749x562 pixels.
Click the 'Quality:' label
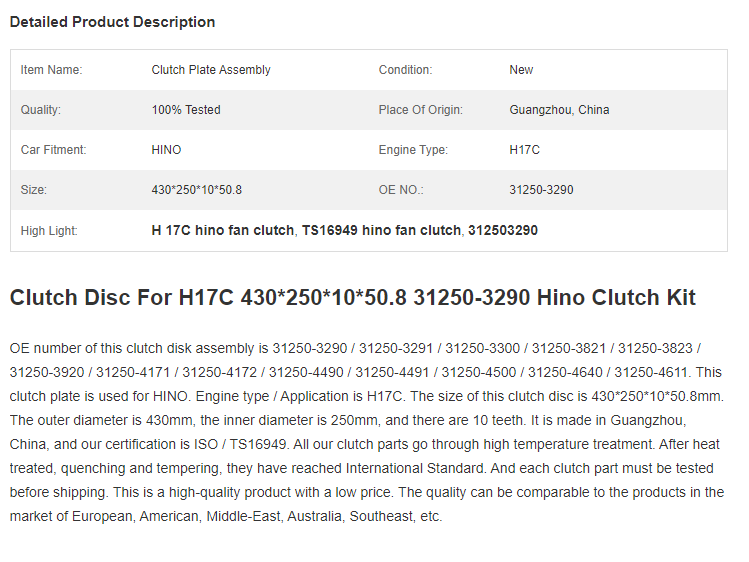(41, 110)
